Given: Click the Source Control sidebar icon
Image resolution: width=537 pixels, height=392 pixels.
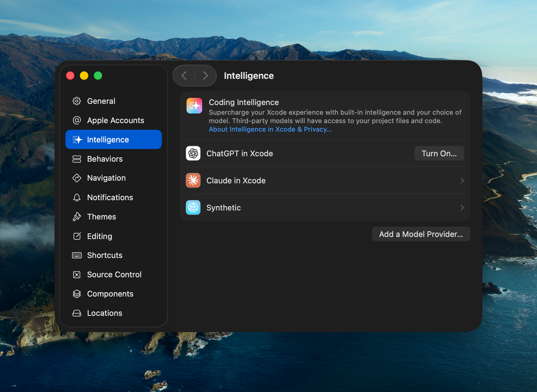Looking at the screenshot, I should click(77, 274).
